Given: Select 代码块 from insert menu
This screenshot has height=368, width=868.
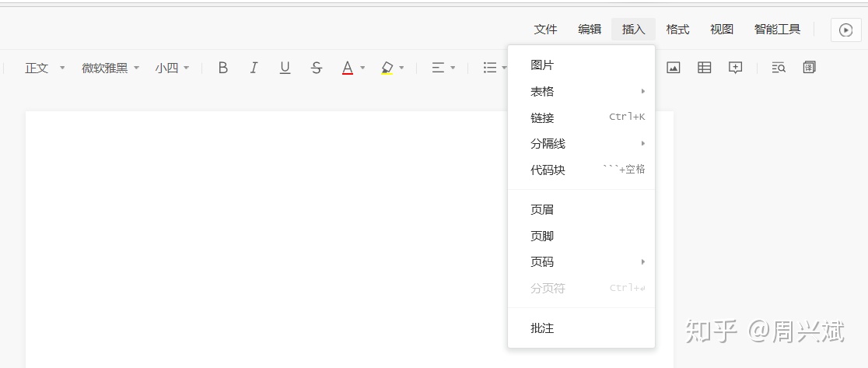Looking at the screenshot, I should [581, 170].
